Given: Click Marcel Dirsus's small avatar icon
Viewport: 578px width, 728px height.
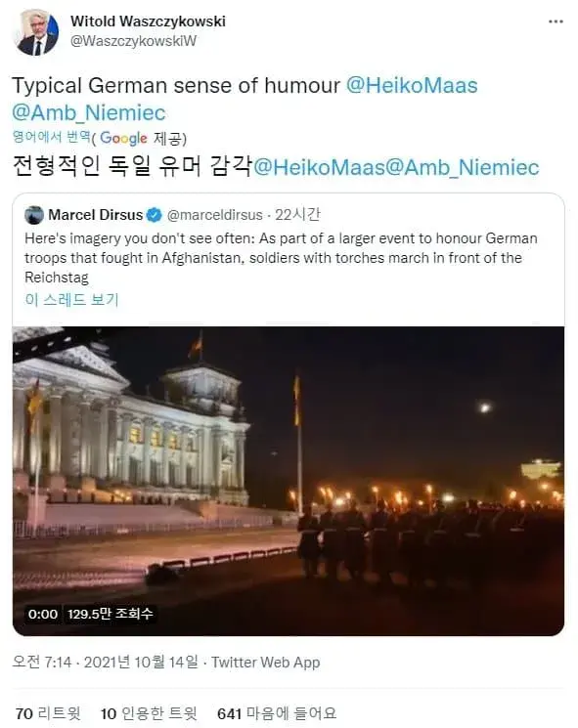Looking at the screenshot, I should pyautogui.click(x=34, y=215).
